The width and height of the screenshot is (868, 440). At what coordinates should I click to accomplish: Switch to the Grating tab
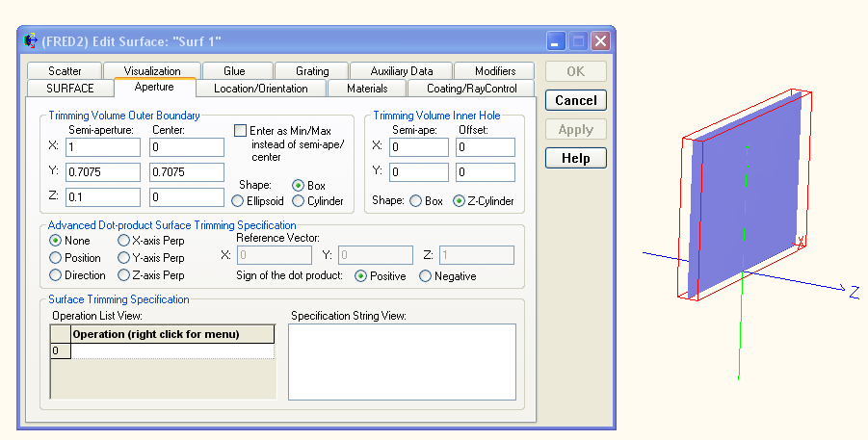tap(312, 71)
